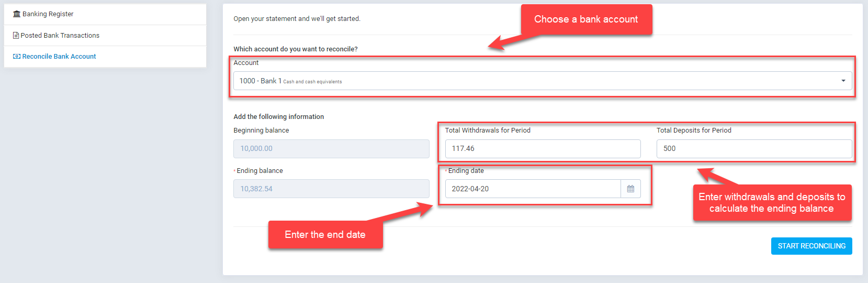The width and height of the screenshot is (868, 283).
Task: Open the calendar picker for Ending date
Action: point(630,189)
